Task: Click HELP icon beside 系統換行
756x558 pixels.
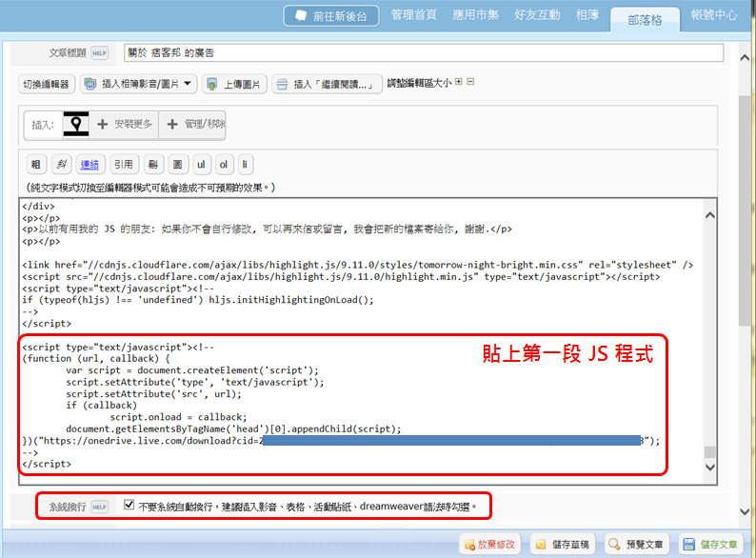Action: [100, 507]
